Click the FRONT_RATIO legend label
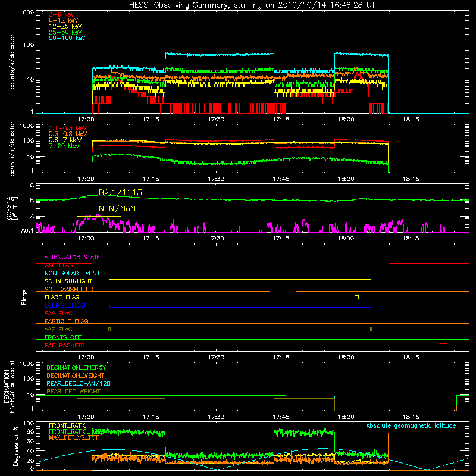 click(68, 425)
